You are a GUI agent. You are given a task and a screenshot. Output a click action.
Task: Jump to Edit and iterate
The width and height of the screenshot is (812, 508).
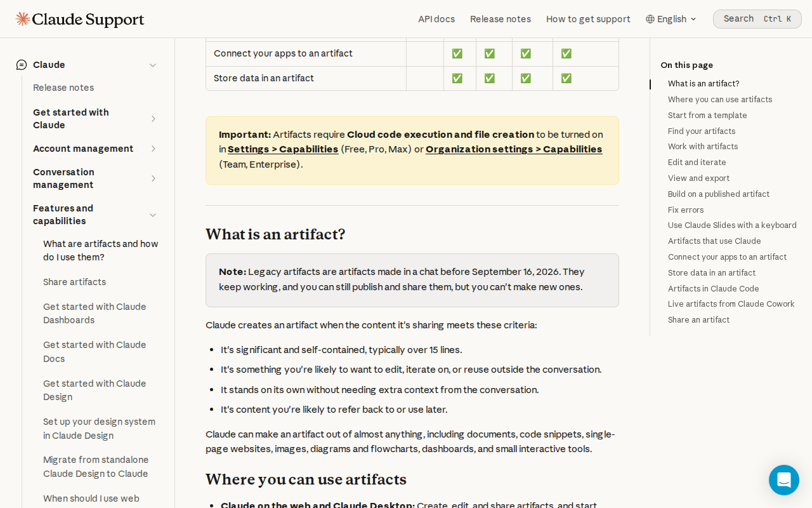(697, 163)
